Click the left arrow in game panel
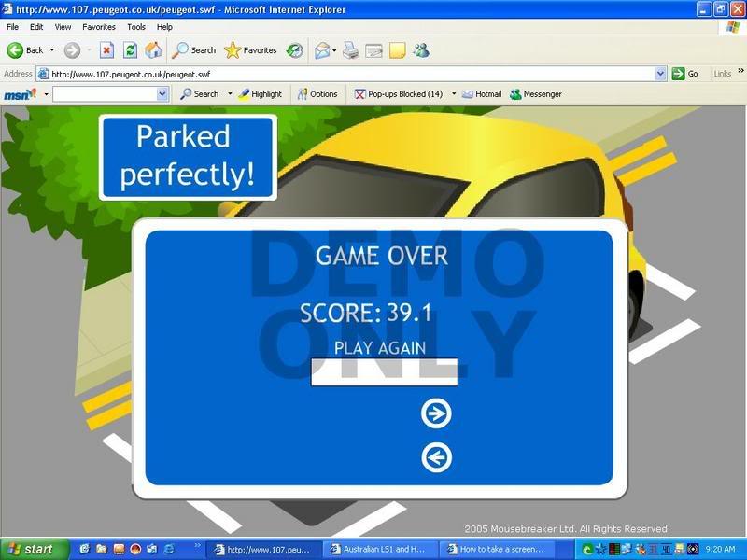The height and width of the screenshot is (560, 747). point(436,457)
